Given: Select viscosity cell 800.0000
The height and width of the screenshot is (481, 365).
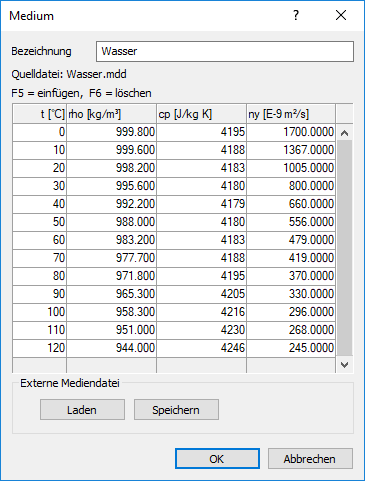Looking at the screenshot, I should click(x=291, y=186).
